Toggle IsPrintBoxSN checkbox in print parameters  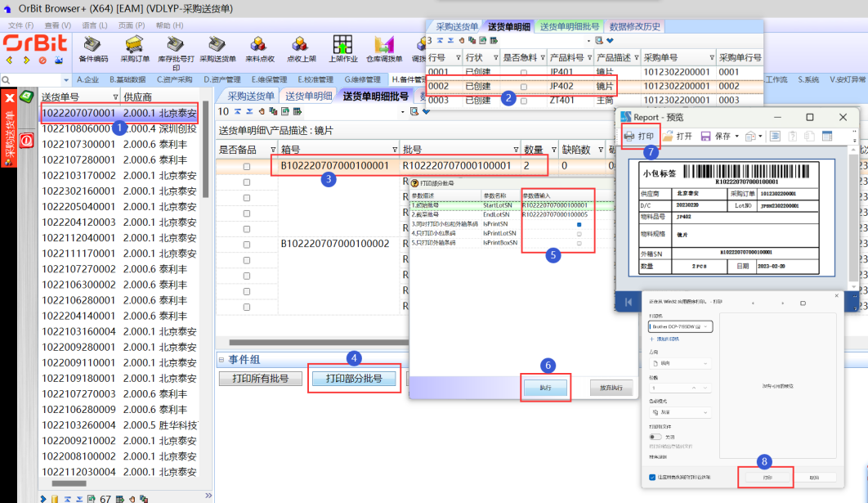pos(579,243)
